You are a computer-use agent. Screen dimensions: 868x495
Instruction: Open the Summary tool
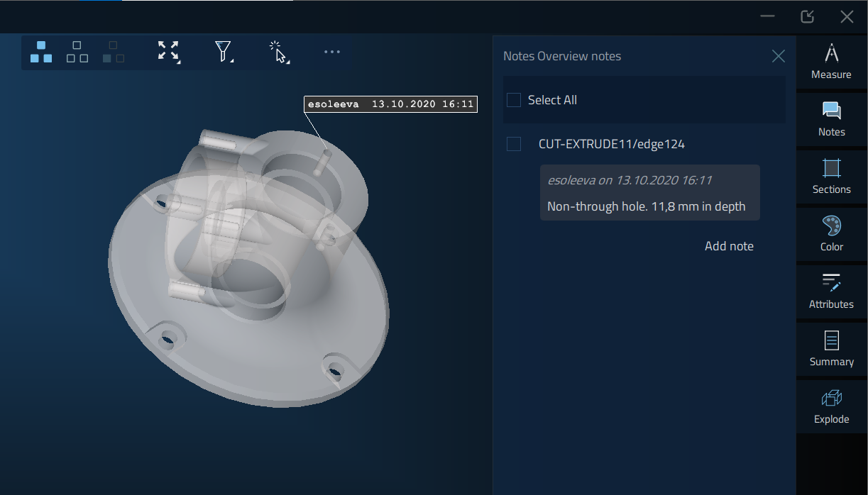pyautogui.click(x=831, y=349)
